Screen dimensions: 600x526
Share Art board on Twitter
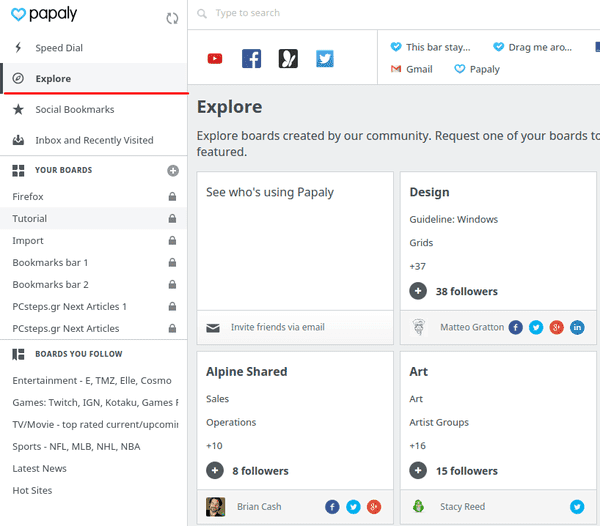click(x=577, y=507)
